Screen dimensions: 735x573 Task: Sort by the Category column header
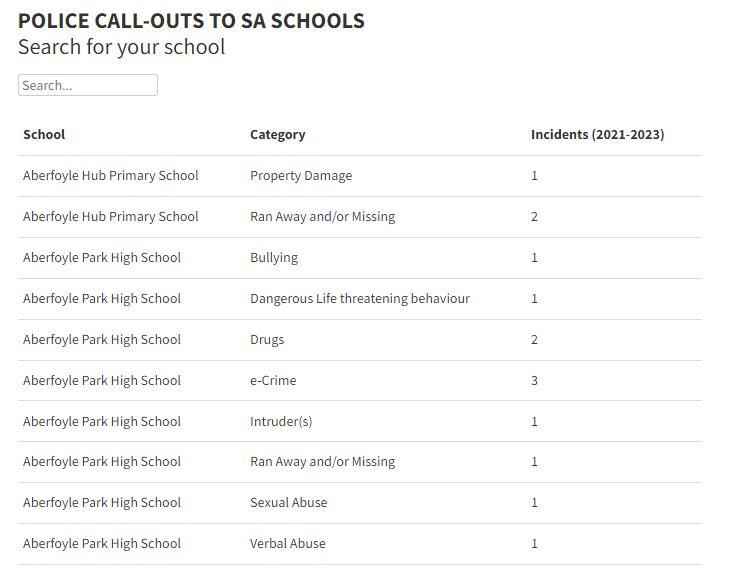277,134
